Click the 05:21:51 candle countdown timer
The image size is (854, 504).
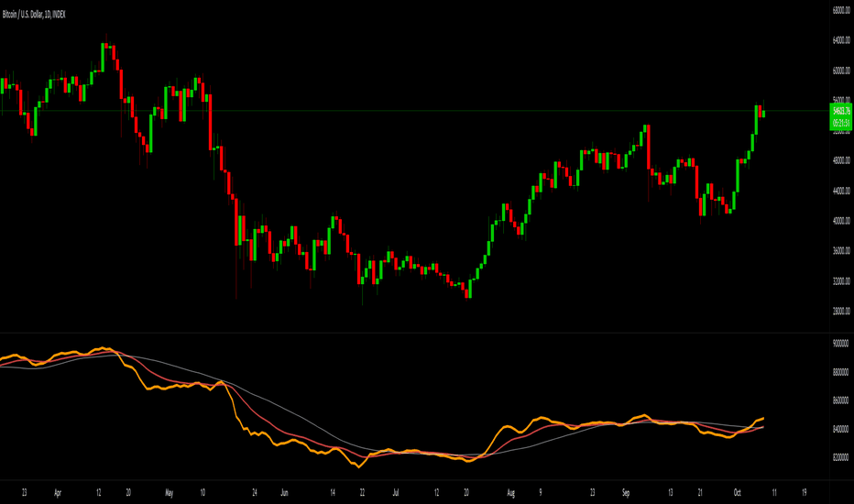pyautogui.click(x=841, y=123)
